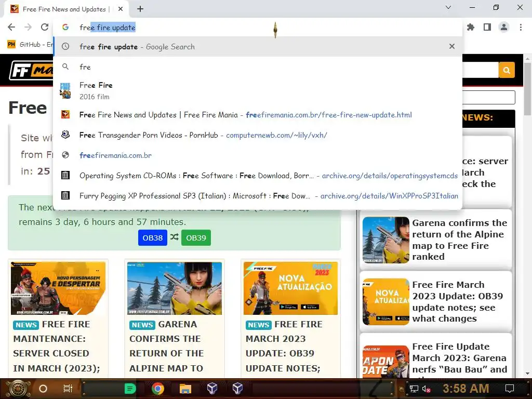Open the Free Fire Maintenance news card image
The width and height of the screenshot is (532, 399).
58,288
